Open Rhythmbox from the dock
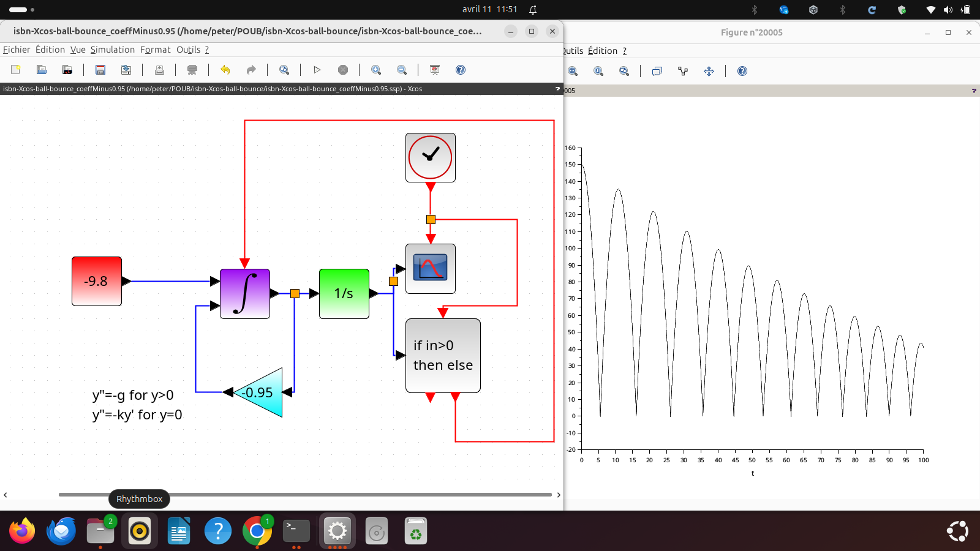The image size is (980, 551). tap(140, 531)
